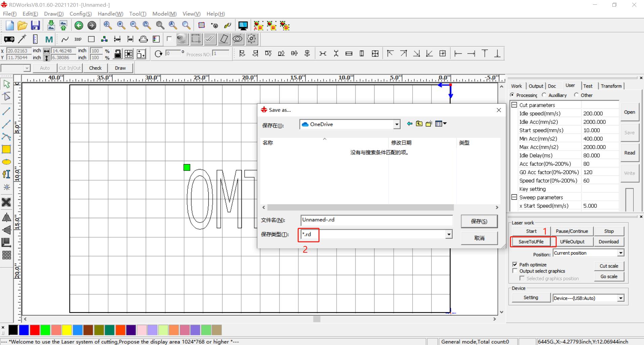This screenshot has height=345, width=644.
Task: Click the file name field Unnamed-.rd
Action: [377, 220]
